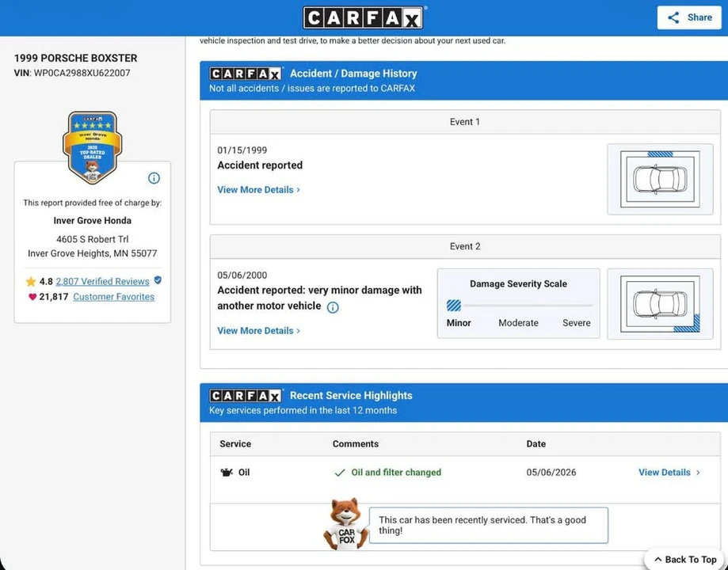Click Event 2 car damage diagram
This screenshot has width=728, height=570.
pyautogui.click(x=660, y=304)
